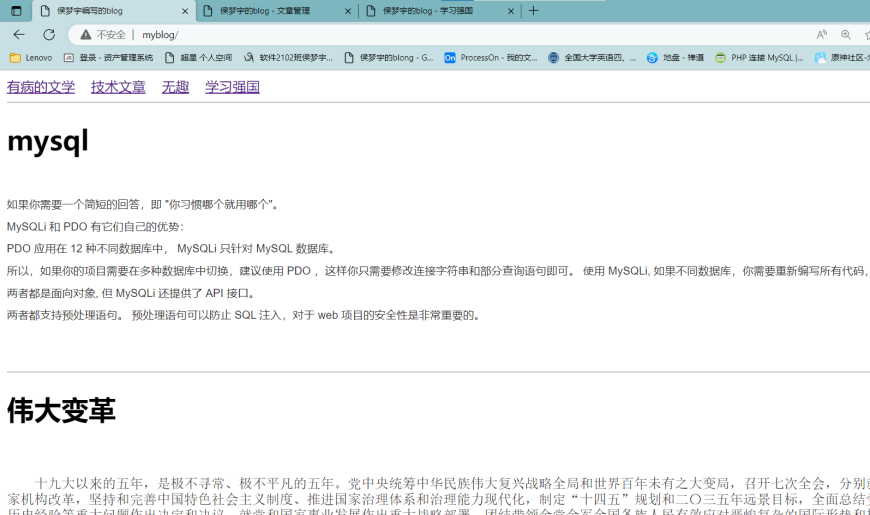Click the line PDO 应用在 12 种不同数据库中

click(x=171, y=249)
